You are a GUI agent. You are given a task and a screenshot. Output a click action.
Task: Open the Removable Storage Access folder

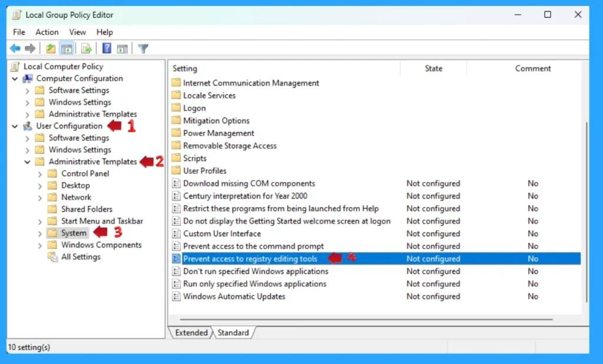click(230, 145)
